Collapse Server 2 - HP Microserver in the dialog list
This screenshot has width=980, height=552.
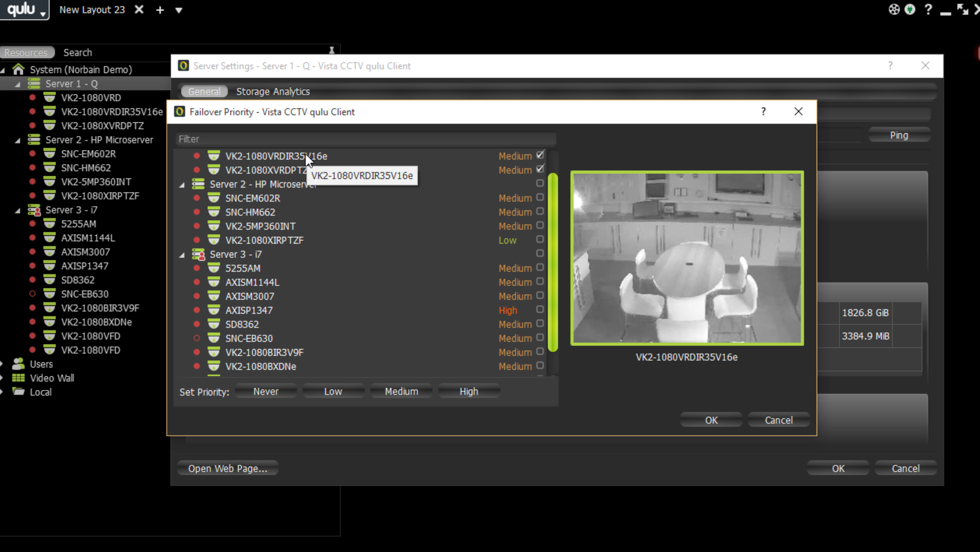(182, 185)
